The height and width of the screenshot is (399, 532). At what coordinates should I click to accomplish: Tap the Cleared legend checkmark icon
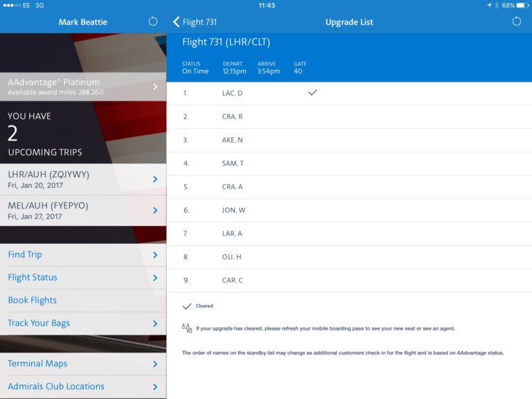pyautogui.click(x=187, y=306)
